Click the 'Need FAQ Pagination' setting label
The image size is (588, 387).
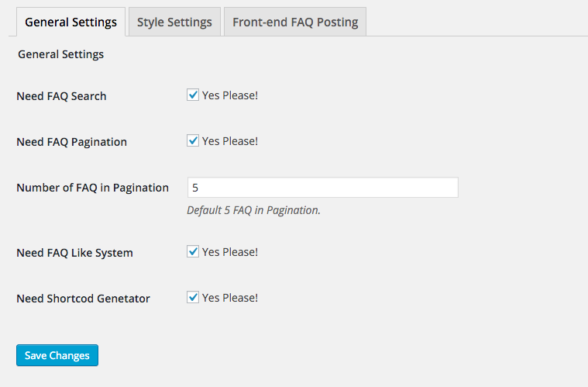click(x=71, y=142)
